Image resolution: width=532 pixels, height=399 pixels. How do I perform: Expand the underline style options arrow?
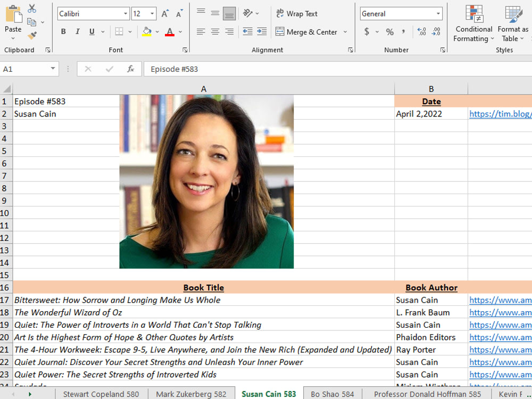pos(103,32)
